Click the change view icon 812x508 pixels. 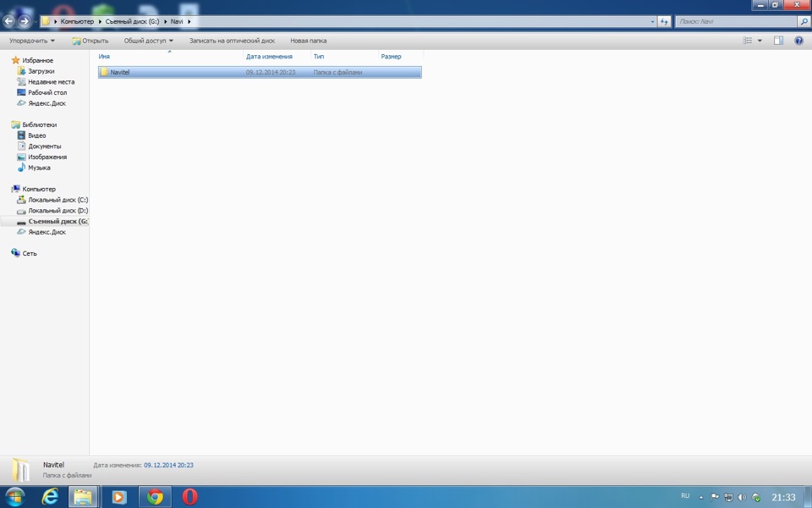[x=747, y=41]
